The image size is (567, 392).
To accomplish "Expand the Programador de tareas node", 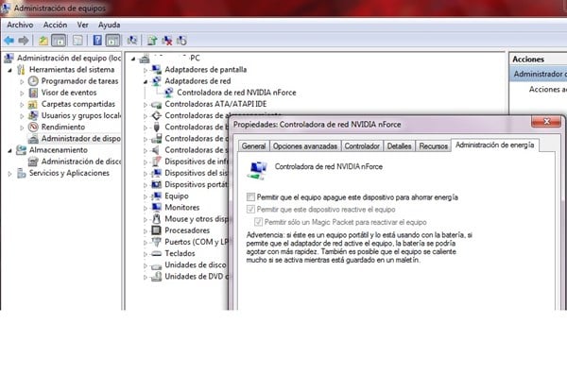I will coord(22,81).
